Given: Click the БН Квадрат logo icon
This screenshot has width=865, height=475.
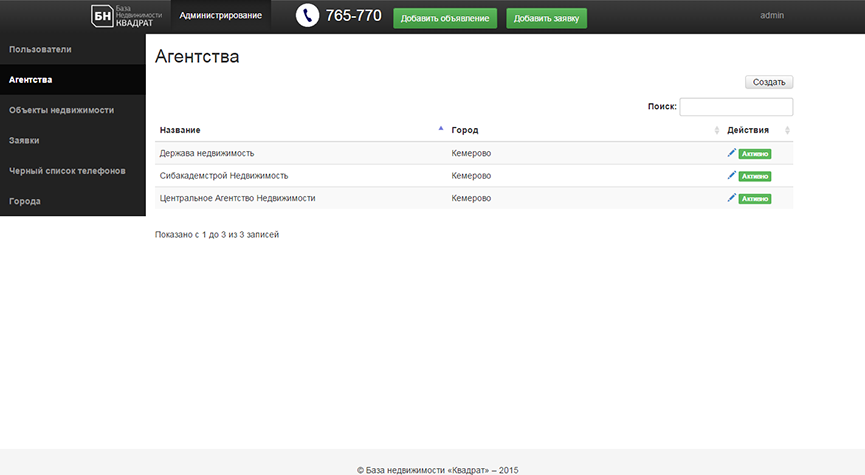Looking at the screenshot, I should pos(102,16).
